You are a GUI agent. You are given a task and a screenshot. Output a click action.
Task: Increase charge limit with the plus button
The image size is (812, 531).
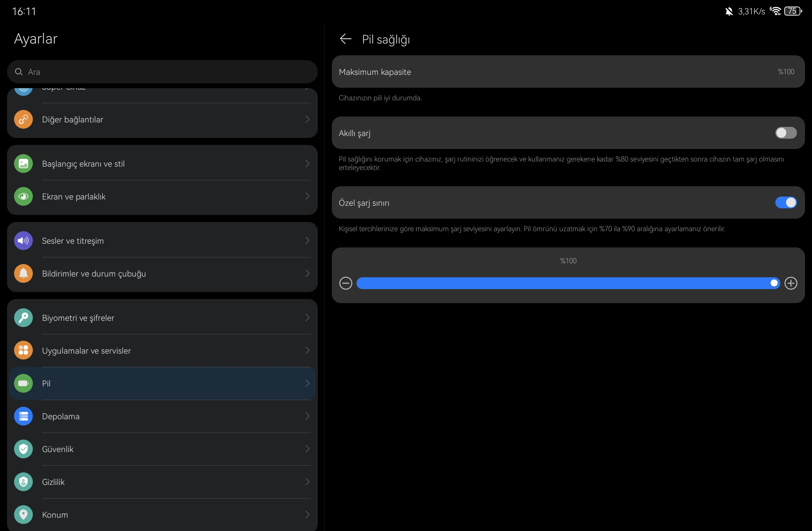coord(791,283)
